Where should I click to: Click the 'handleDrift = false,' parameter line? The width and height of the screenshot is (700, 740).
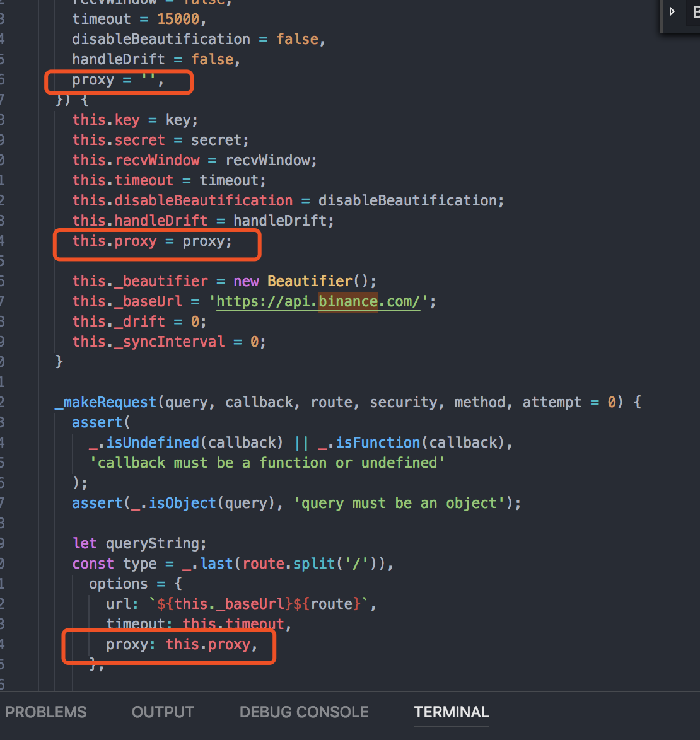tap(156, 59)
